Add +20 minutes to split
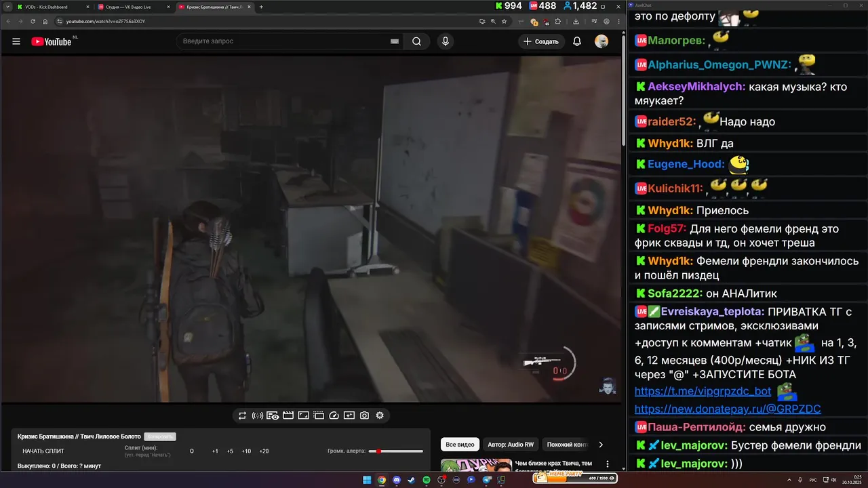Image resolution: width=868 pixels, height=488 pixels. (264, 451)
